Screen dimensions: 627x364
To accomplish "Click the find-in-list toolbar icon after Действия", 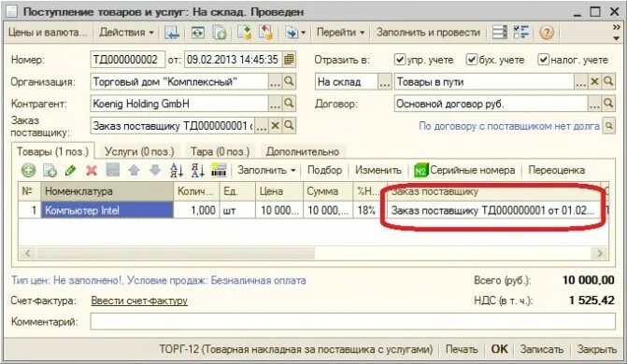I will [x=172, y=33].
